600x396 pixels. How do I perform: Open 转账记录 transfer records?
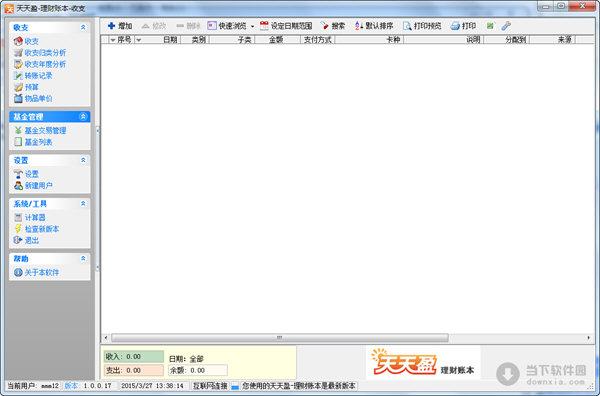click(33, 76)
